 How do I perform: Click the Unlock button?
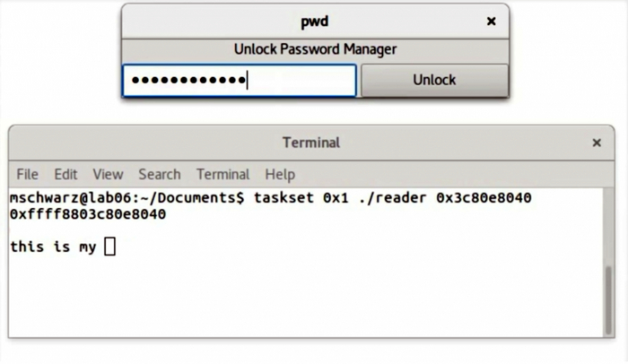point(434,80)
